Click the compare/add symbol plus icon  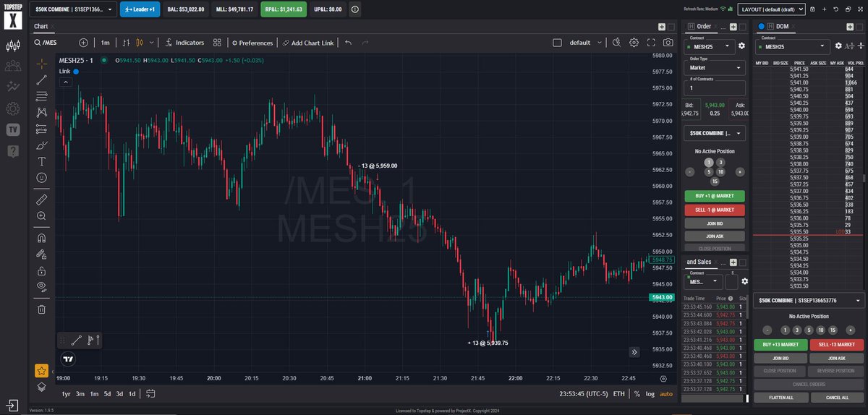coord(83,43)
